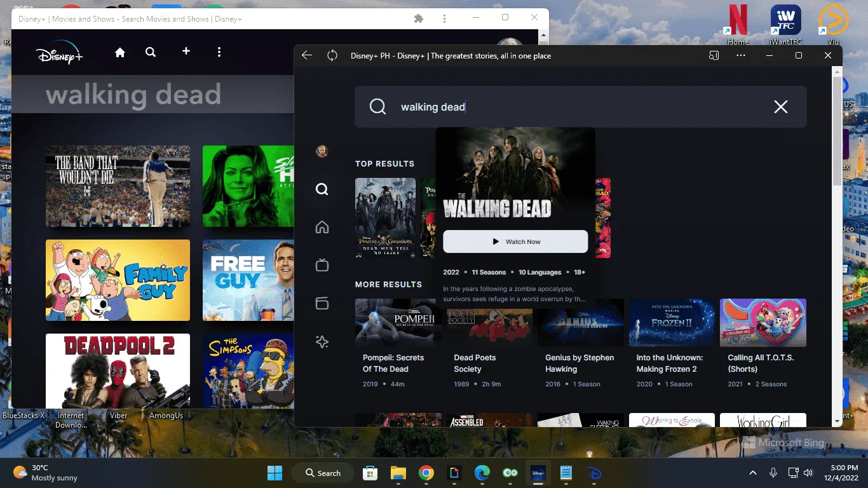Open Notepad from the taskbar
The width and height of the screenshot is (868, 488).
(x=566, y=473)
